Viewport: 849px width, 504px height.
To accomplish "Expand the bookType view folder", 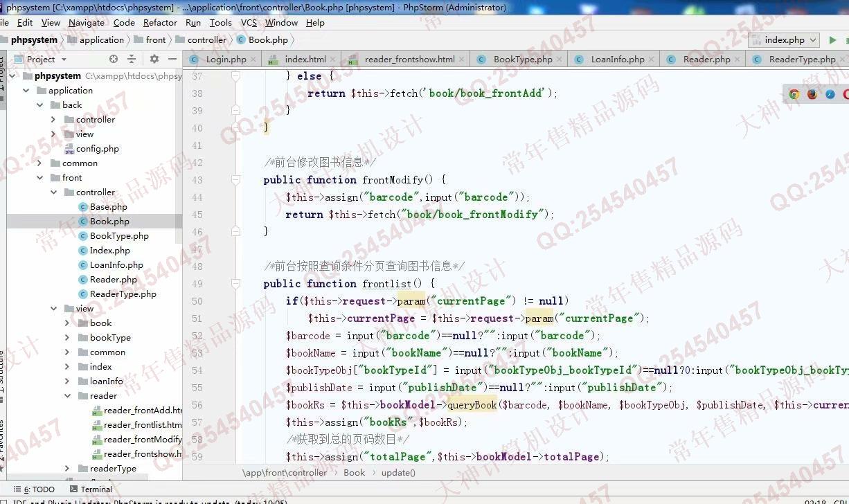I will pos(67,338).
